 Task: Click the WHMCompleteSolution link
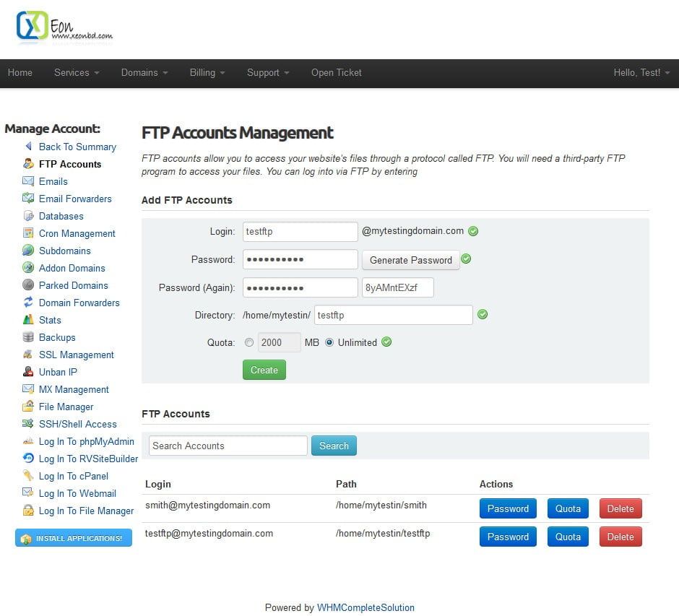[366, 607]
